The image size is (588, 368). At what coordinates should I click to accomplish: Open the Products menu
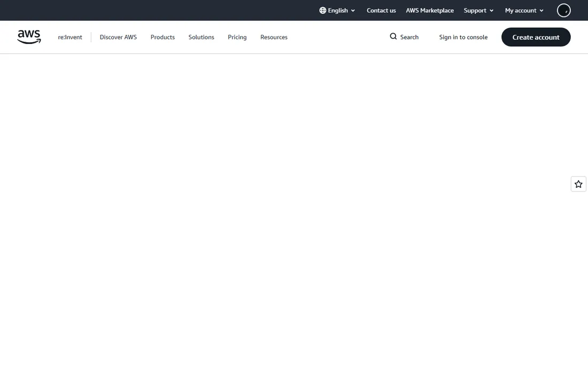163,37
